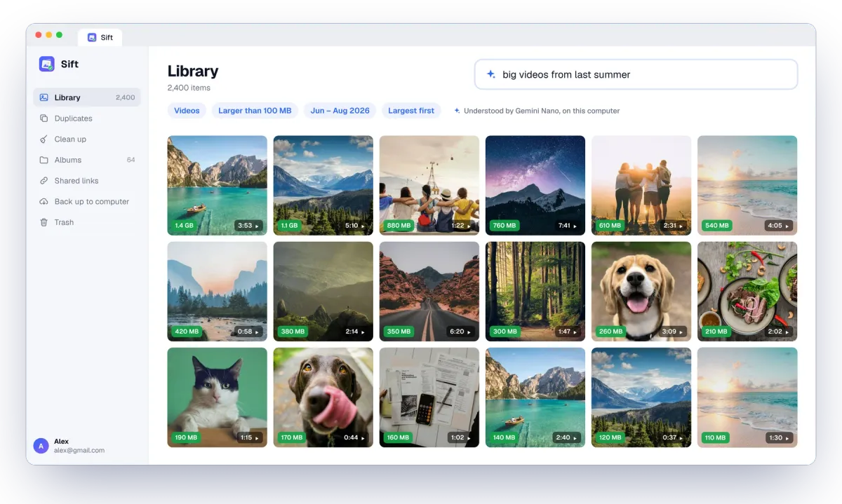Click the Largest first sort chip
This screenshot has width=842, height=504.
tap(411, 111)
